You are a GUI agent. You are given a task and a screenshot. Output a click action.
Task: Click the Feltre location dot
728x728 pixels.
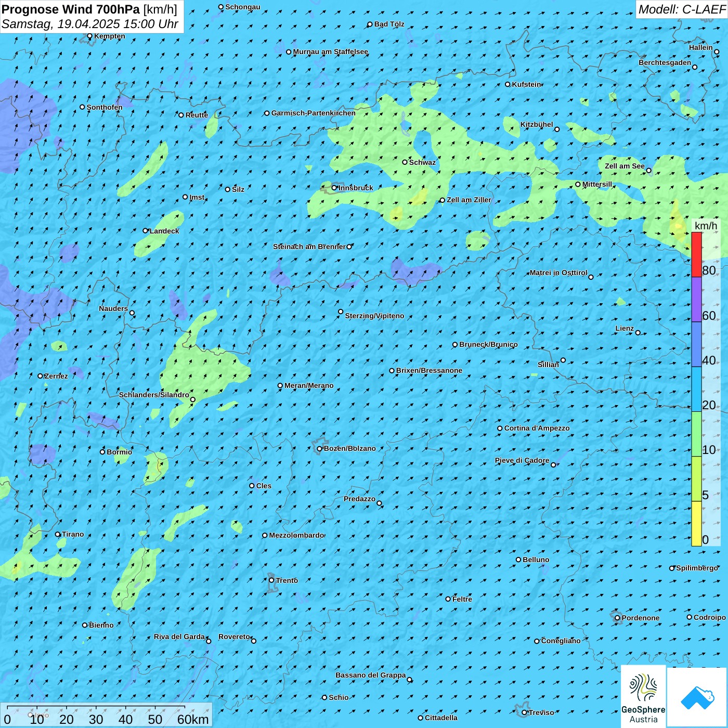coord(448,599)
